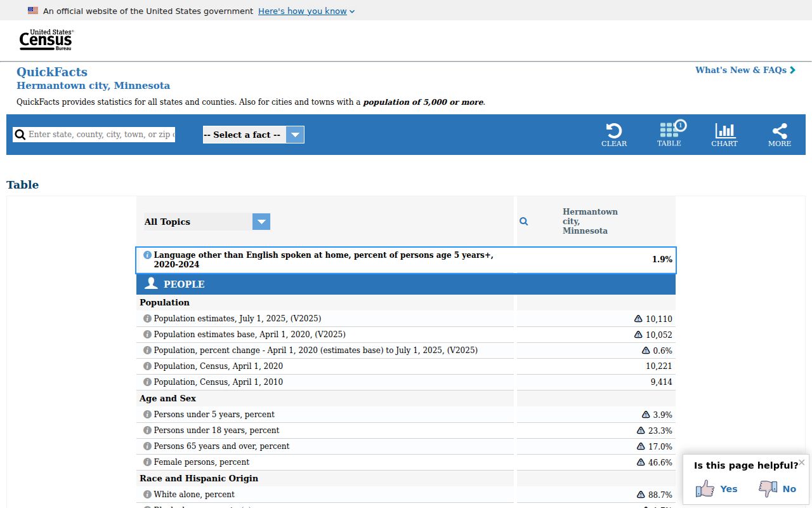Open the MORE share icon
The width and height of the screenshot is (812, 508).
click(780, 135)
